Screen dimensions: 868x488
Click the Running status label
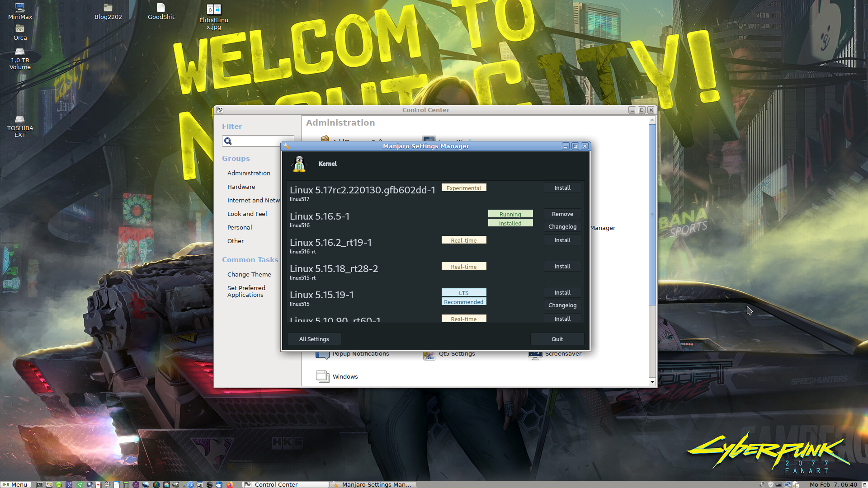[x=510, y=214]
